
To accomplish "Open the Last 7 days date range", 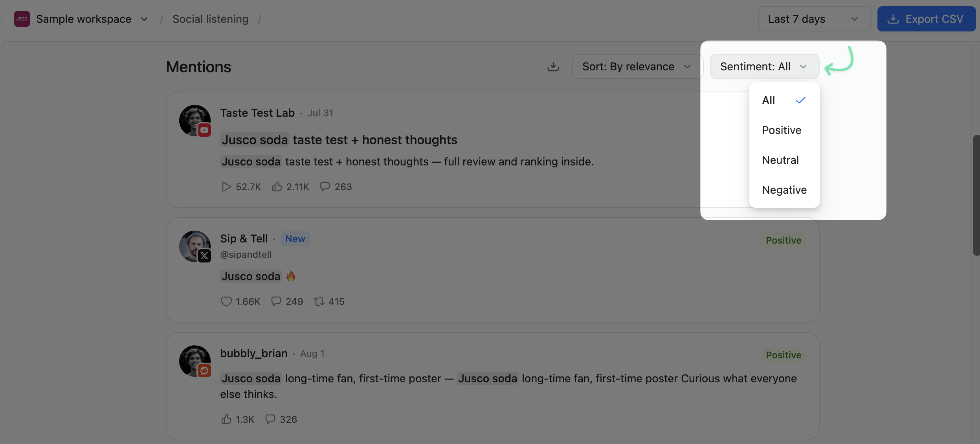I will [x=814, y=19].
